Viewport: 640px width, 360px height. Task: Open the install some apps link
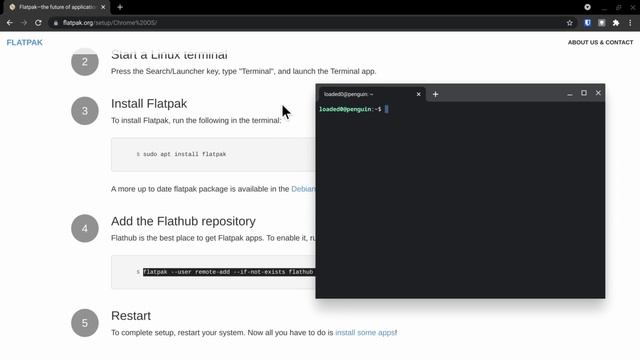point(365,333)
